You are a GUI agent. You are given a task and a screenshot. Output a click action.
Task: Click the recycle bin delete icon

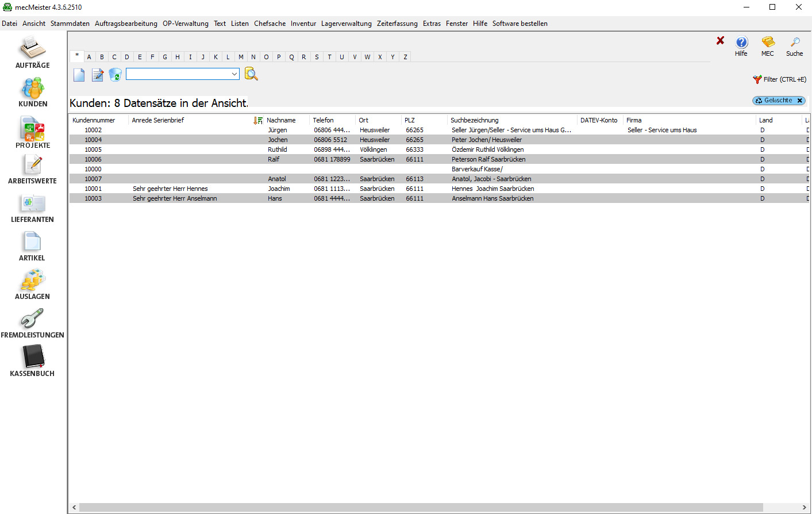click(116, 75)
